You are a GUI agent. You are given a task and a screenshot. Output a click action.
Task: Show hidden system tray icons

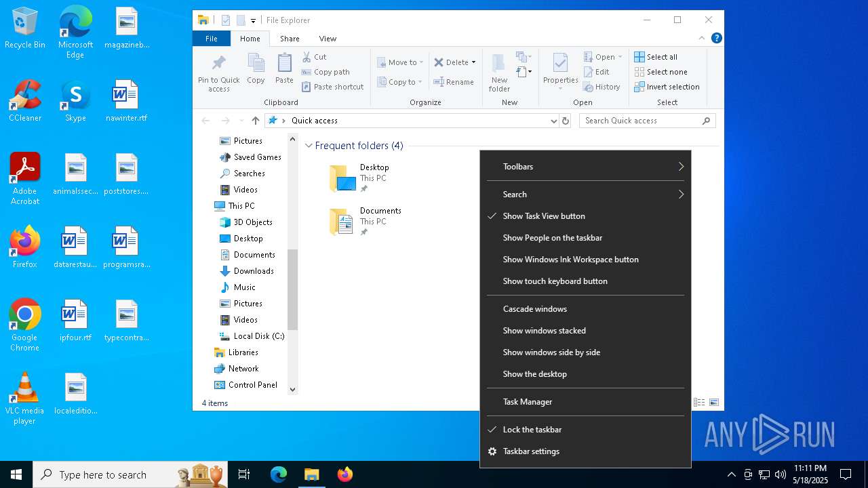(731, 474)
